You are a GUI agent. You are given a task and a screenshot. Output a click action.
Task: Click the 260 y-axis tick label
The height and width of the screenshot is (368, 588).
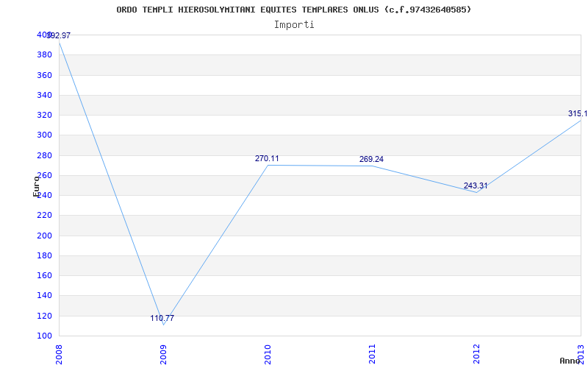(44, 175)
